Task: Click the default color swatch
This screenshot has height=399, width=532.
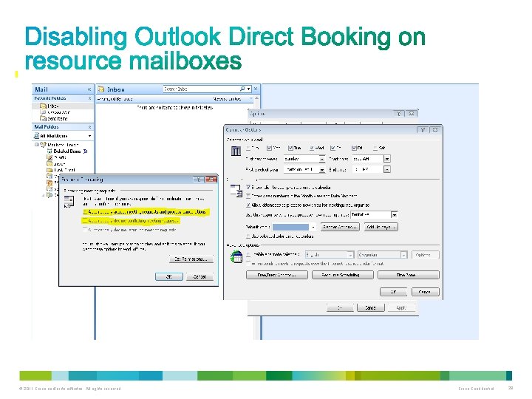Action: tap(291, 227)
